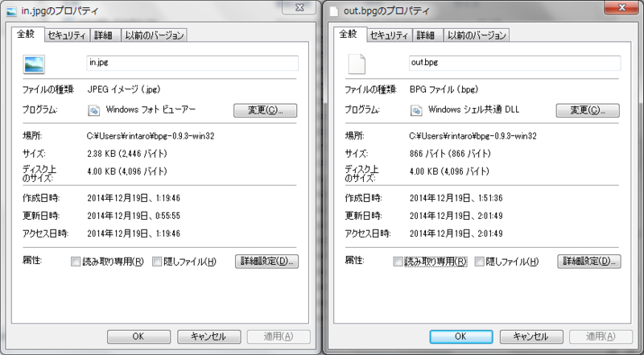The image size is (644, 355).
Task: Open 以前のバージョン tab in out.bpg properties
Action: (x=477, y=35)
